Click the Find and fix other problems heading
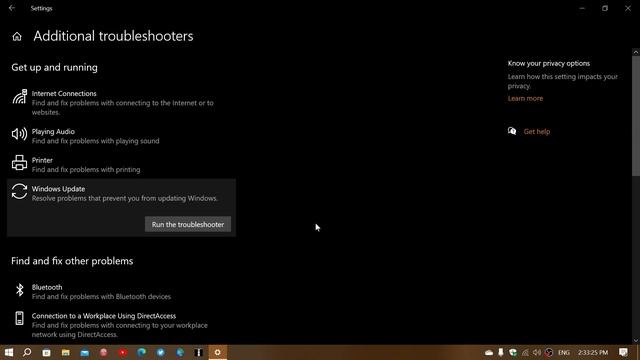640x360 pixels. (x=72, y=261)
